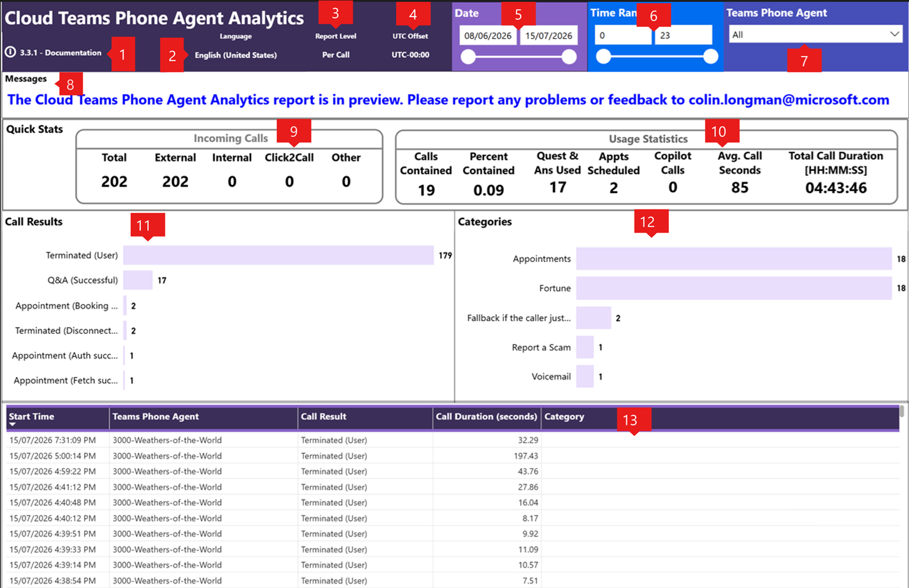This screenshot has height=588, width=909.
Task: Click the Date end field showing 15/07/2026
Action: (549, 36)
